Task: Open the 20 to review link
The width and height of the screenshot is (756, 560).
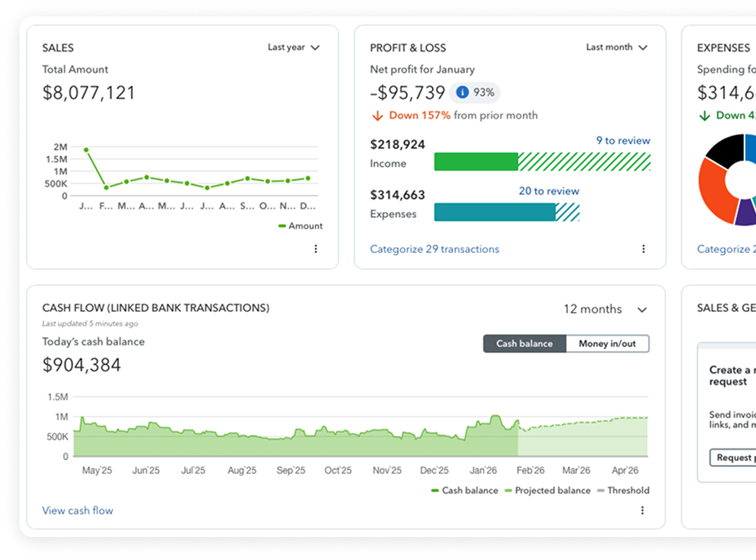Action: (x=548, y=191)
